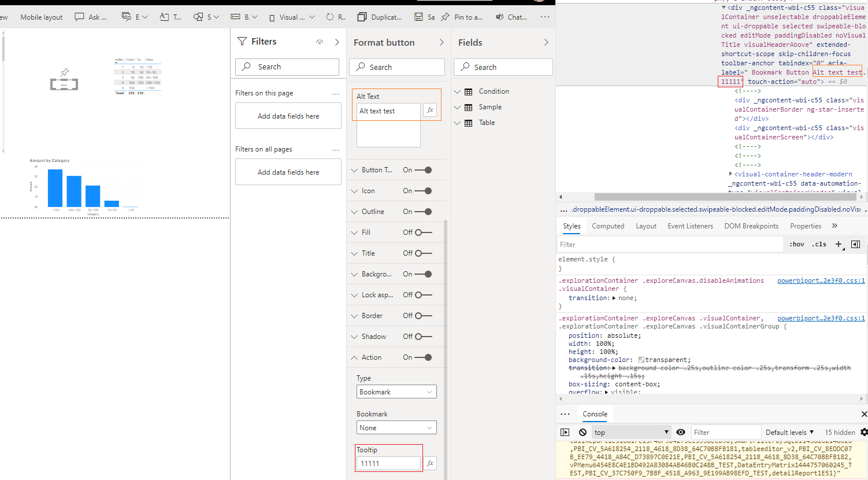Click the clear console icon in DevTools

583,432
